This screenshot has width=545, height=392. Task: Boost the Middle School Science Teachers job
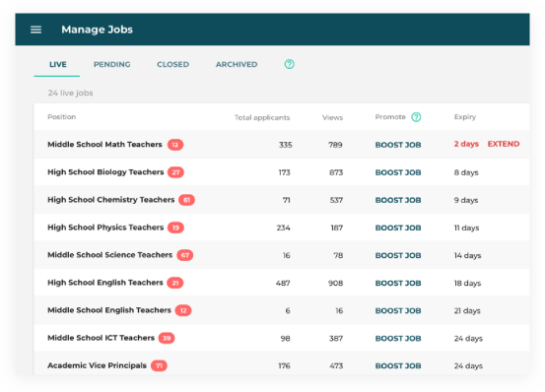(x=398, y=255)
